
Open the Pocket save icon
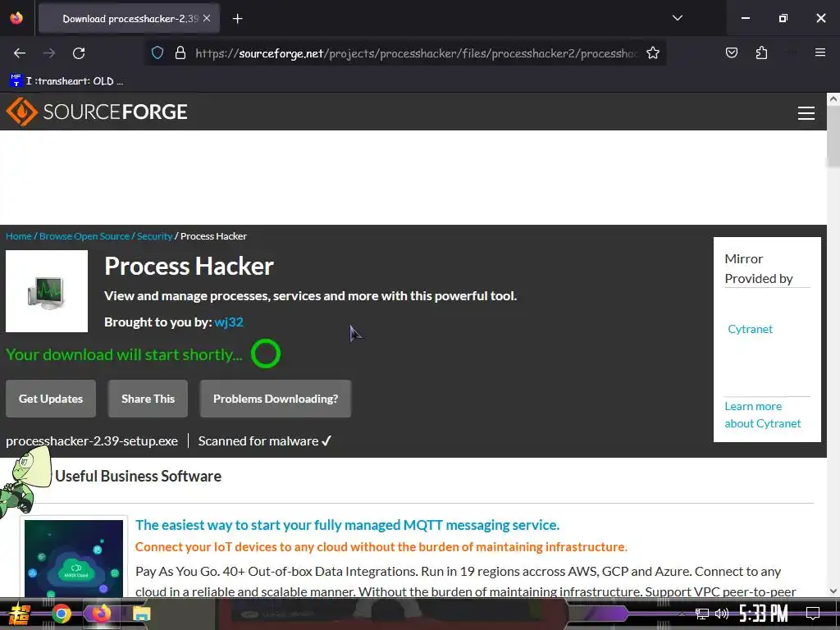(x=731, y=52)
